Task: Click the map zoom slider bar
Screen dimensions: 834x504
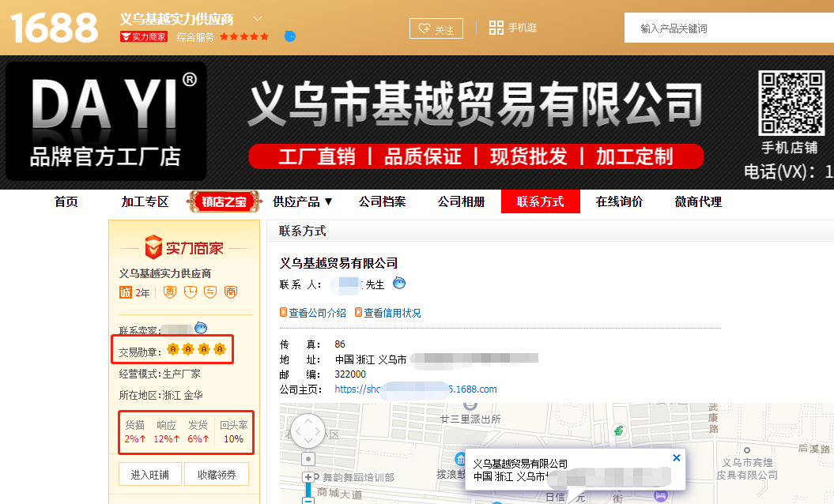Action: click(308, 490)
